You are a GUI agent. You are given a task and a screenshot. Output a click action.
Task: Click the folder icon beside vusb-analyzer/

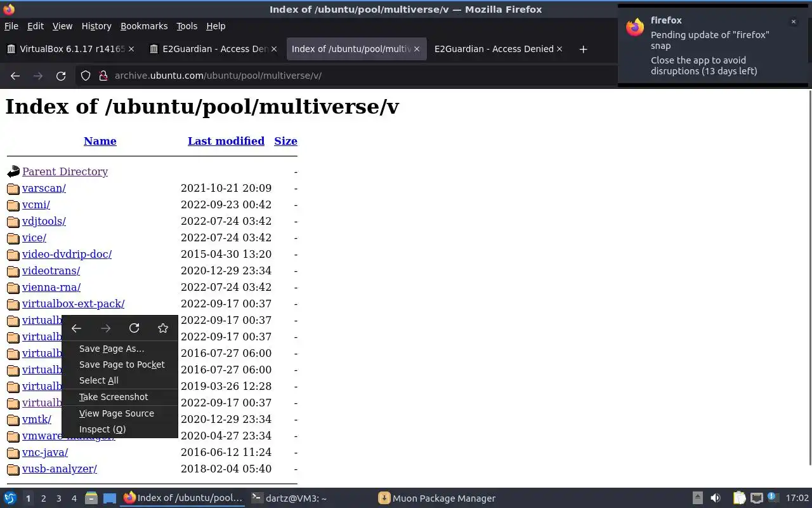click(13, 469)
